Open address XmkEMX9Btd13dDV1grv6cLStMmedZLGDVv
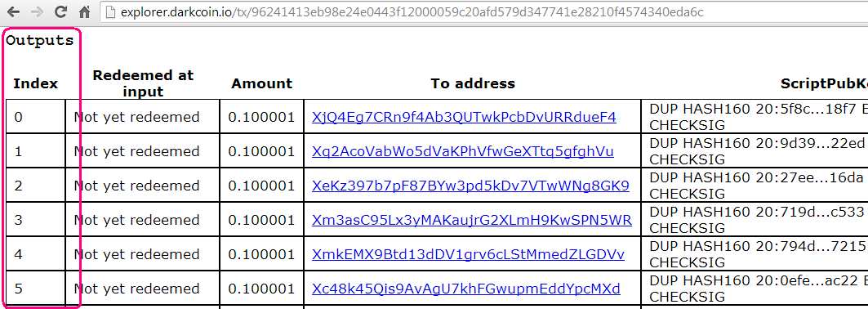 tap(469, 254)
